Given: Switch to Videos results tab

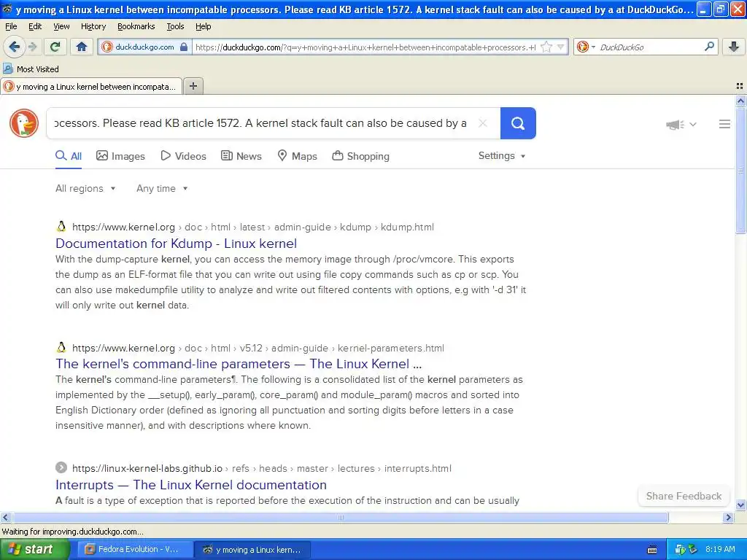Looking at the screenshot, I should tap(183, 156).
